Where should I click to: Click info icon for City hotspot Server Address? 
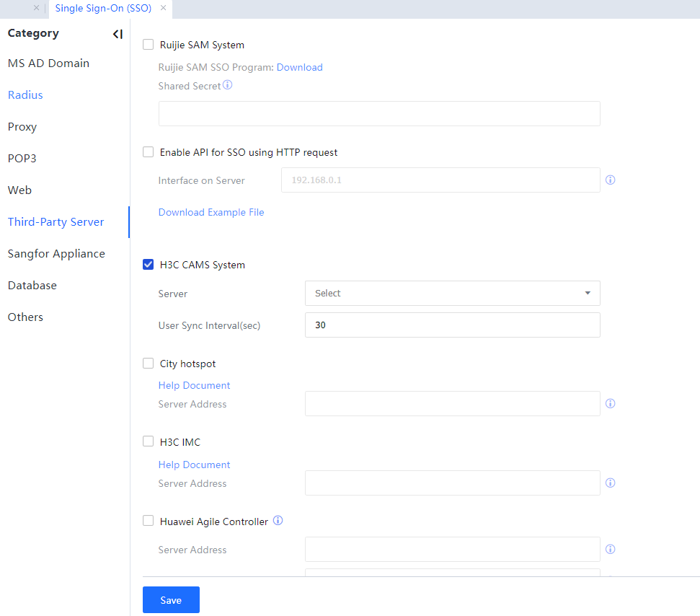click(x=610, y=404)
